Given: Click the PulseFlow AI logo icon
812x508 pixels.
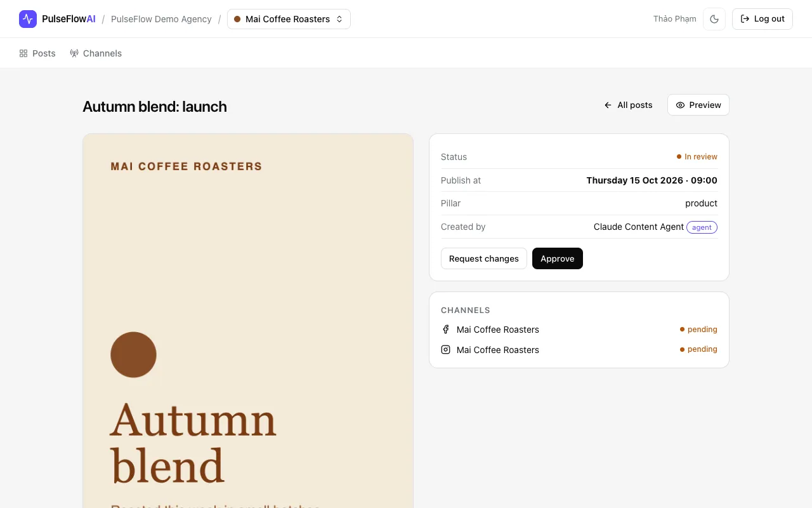Looking at the screenshot, I should (x=28, y=19).
